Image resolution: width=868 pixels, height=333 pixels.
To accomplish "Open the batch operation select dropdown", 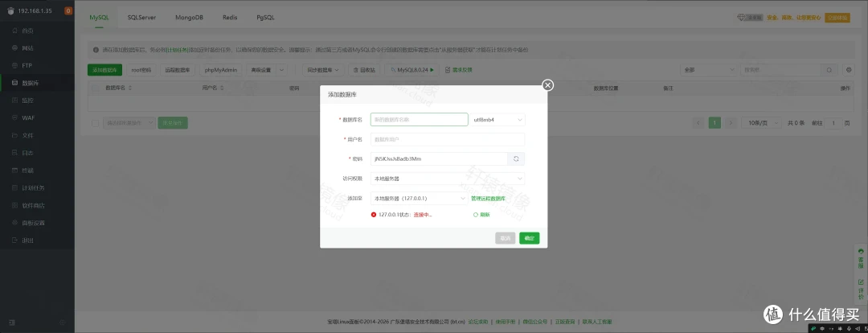I will coord(129,123).
